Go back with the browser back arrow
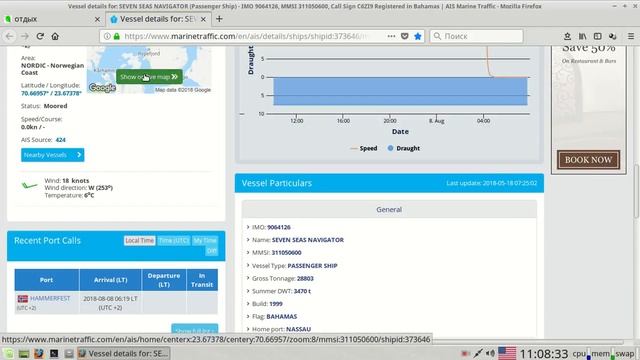Screen dimensions: 640x360 click(x=10, y=36)
